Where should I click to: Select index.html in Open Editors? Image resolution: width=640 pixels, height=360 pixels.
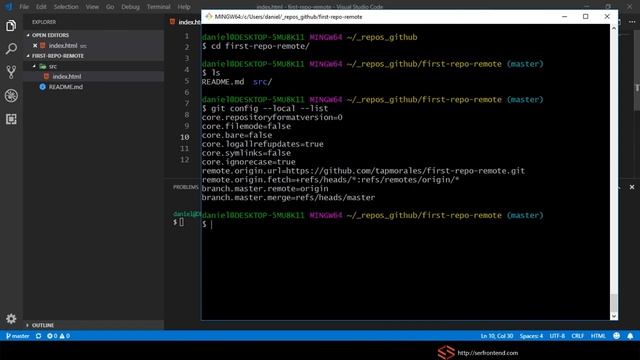pyautogui.click(x=63, y=46)
